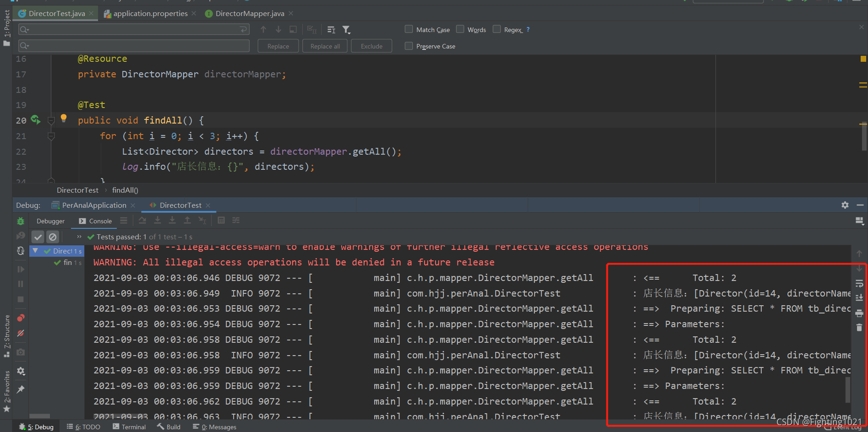Open the Build tool window
Image resolution: width=868 pixels, height=432 pixels.
point(169,427)
